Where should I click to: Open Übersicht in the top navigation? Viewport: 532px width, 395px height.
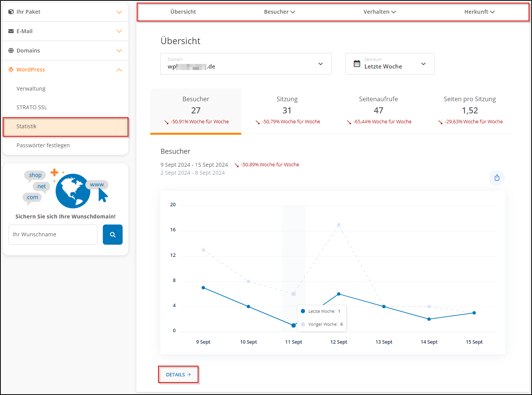point(183,12)
